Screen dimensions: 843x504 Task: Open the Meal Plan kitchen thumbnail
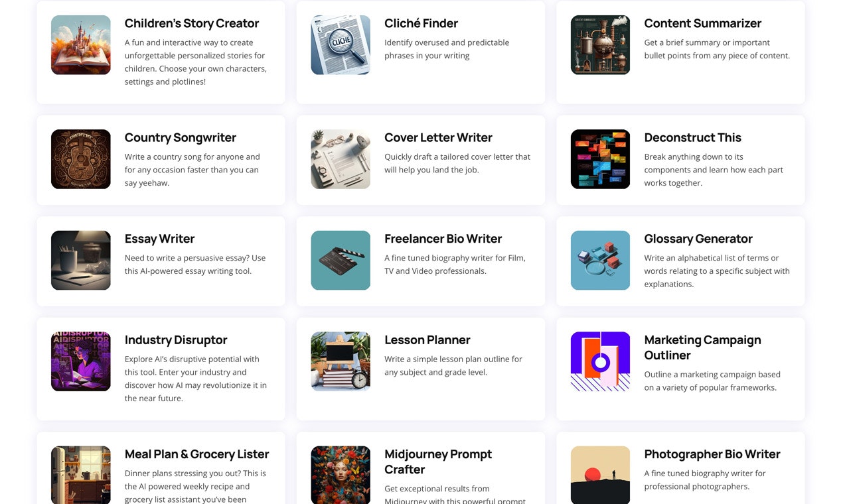pyautogui.click(x=81, y=475)
